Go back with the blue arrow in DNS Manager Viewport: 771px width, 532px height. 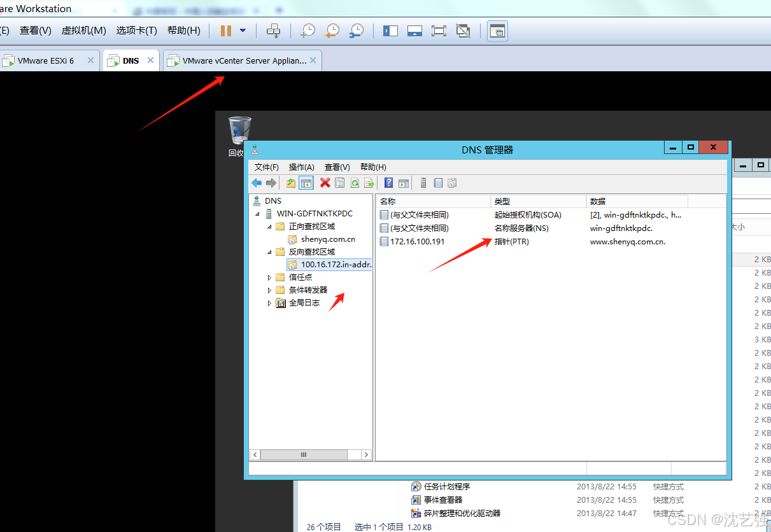257,183
